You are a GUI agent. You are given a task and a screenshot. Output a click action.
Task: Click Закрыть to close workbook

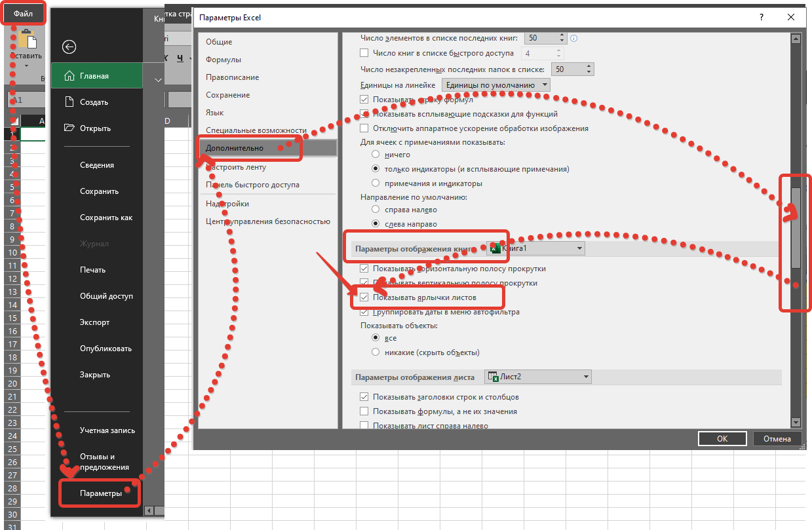click(96, 375)
